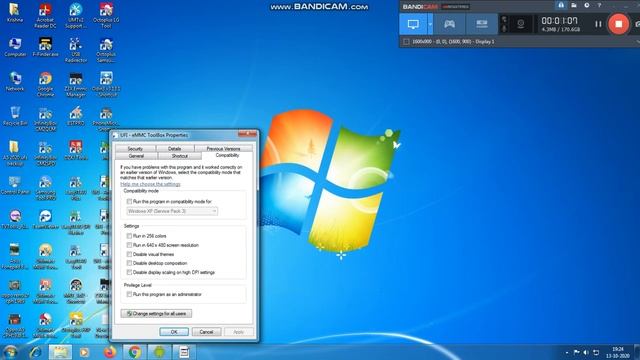
Task: Open Google Chrome desktop shortcut
Action: (45, 84)
